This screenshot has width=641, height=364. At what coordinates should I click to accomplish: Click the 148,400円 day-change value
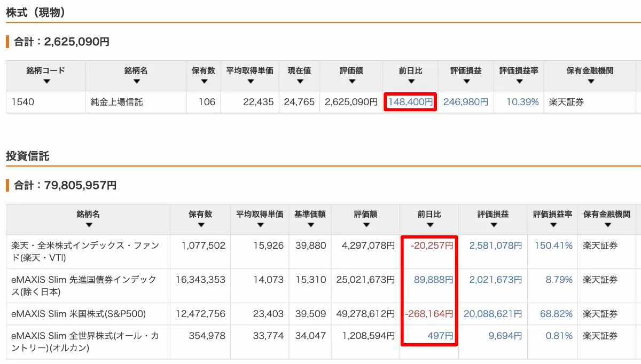click(410, 102)
